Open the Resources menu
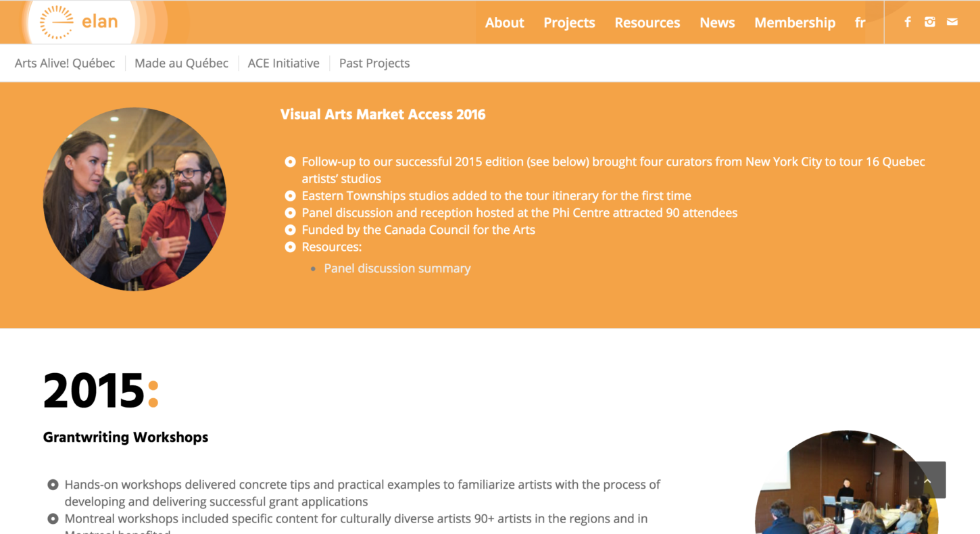 [647, 22]
